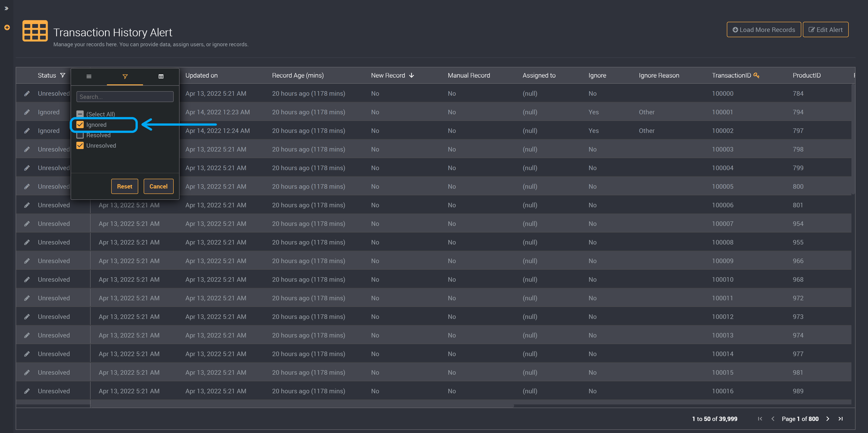Viewport: 868px width, 433px height.
Task: Sort by the New Record column header
Action: [x=388, y=76]
